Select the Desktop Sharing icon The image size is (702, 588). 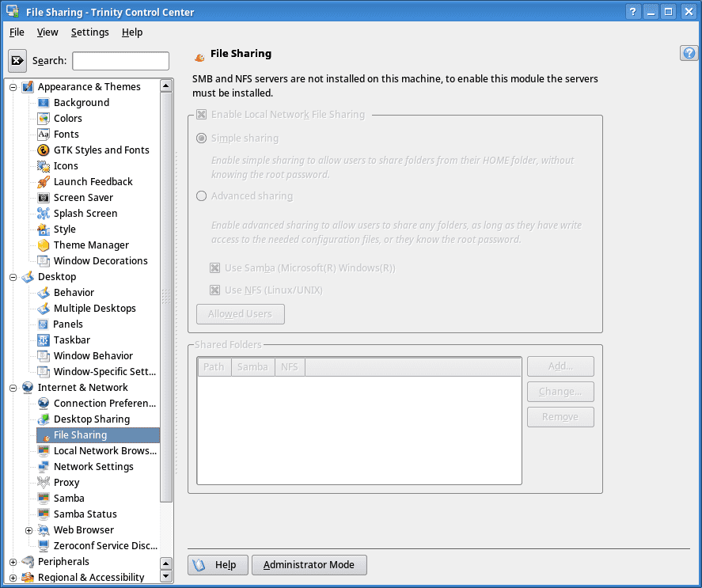tap(44, 419)
